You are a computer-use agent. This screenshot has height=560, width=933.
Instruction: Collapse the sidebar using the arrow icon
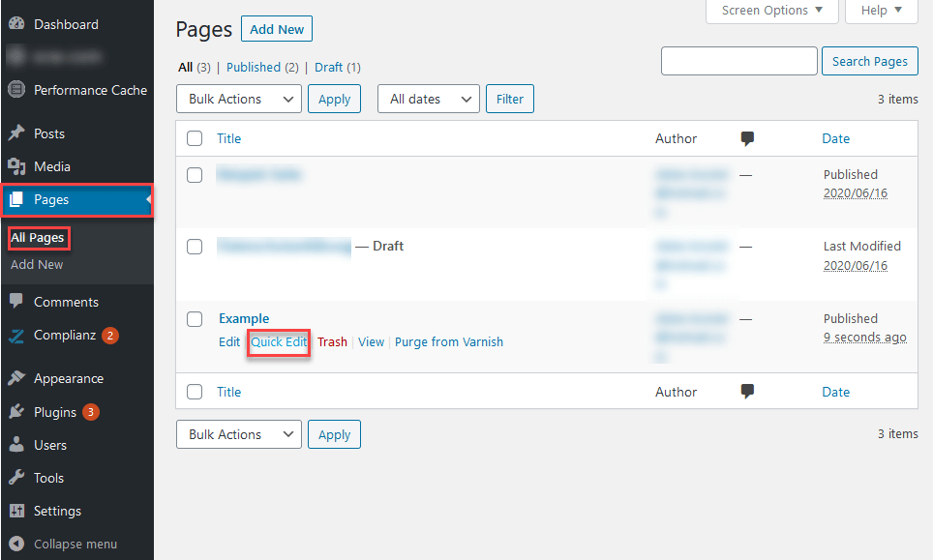click(x=16, y=544)
